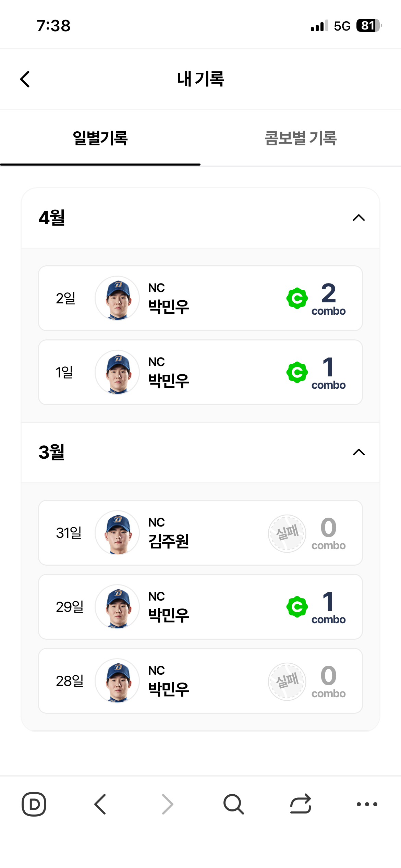Tap the browser forward arrow

pyautogui.click(x=167, y=804)
